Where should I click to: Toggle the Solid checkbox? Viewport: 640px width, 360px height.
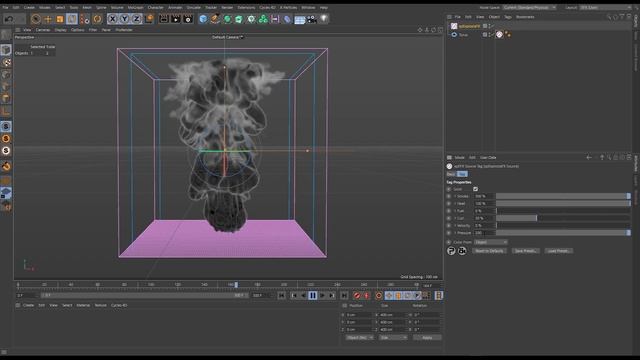476,189
